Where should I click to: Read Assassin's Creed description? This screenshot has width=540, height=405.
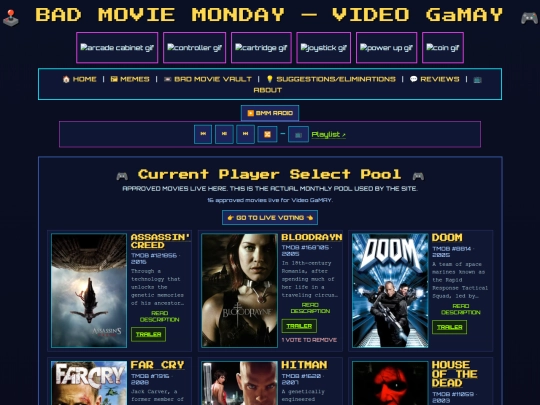(x=159, y=316)
